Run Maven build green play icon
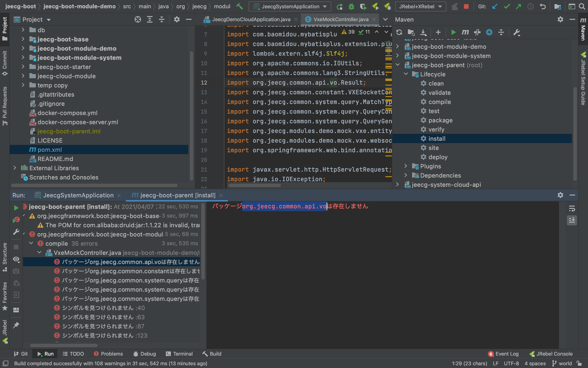Image resolution: width=588 pixels, height=368 pixels. (x=453, y=32)
